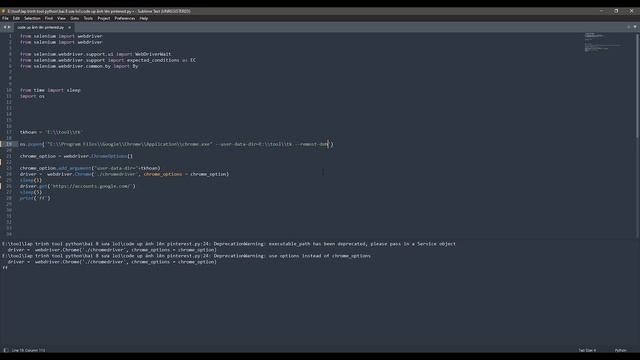This screenshot has height=360, width=640.
Task: Change the Python syntax selector
Action: pos(621,350)
